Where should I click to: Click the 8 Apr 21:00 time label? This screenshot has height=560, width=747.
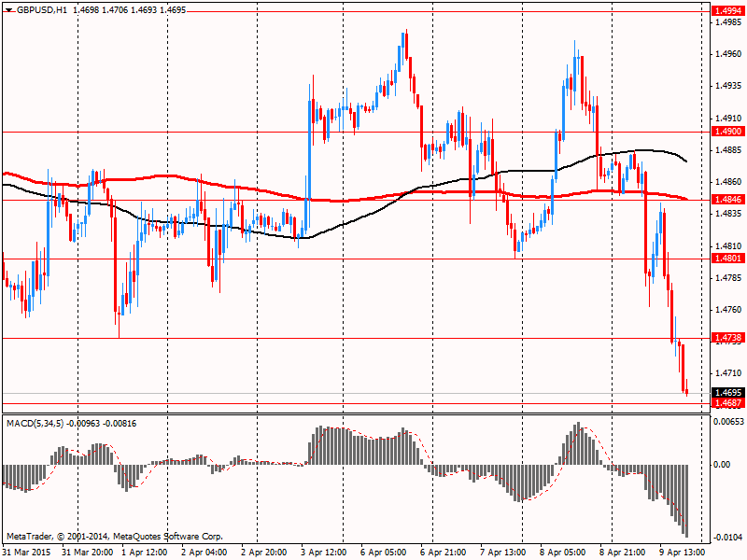(623, 553)
